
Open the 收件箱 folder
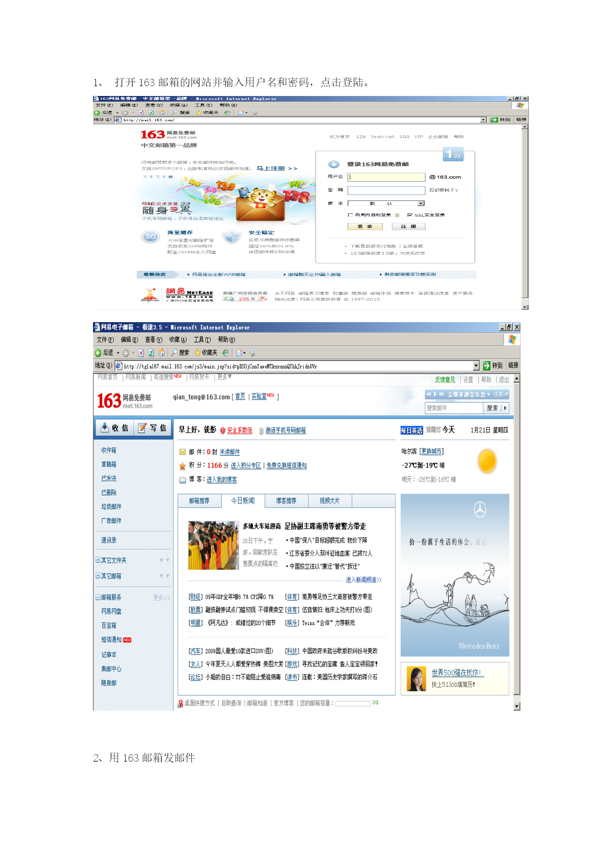(109, 450)
